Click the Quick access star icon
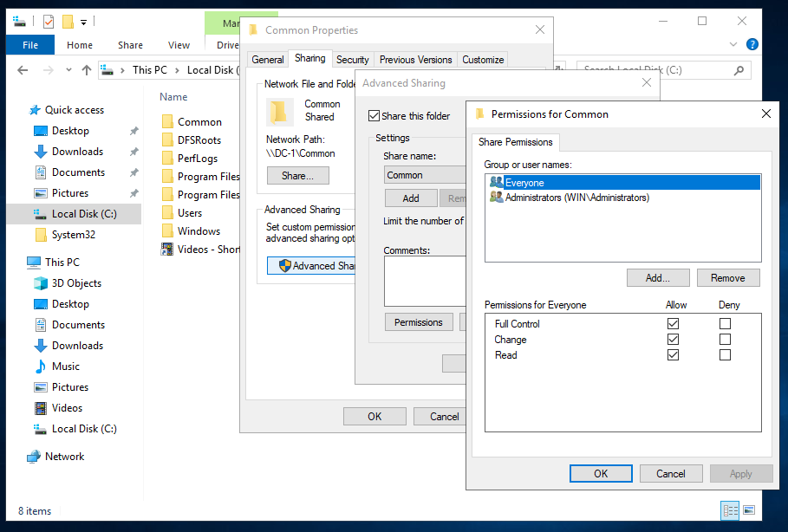788x532 pixels. pyautogui.click(x=35, y=110)
